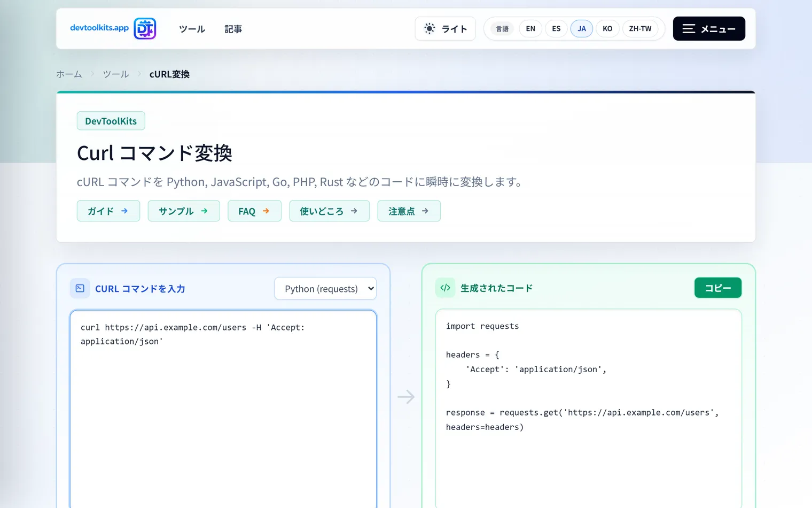Click the devtoolkits.app site name

99,28
